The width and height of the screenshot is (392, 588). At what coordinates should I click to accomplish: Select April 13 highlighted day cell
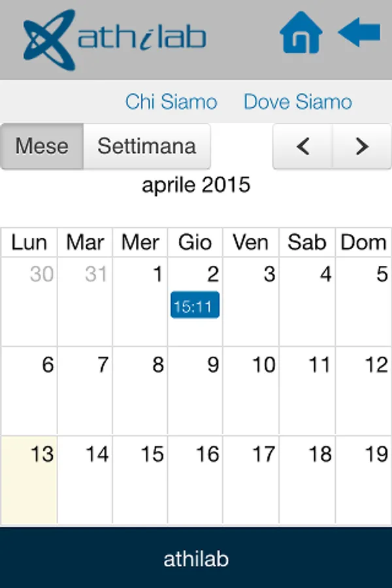[29, 480]
